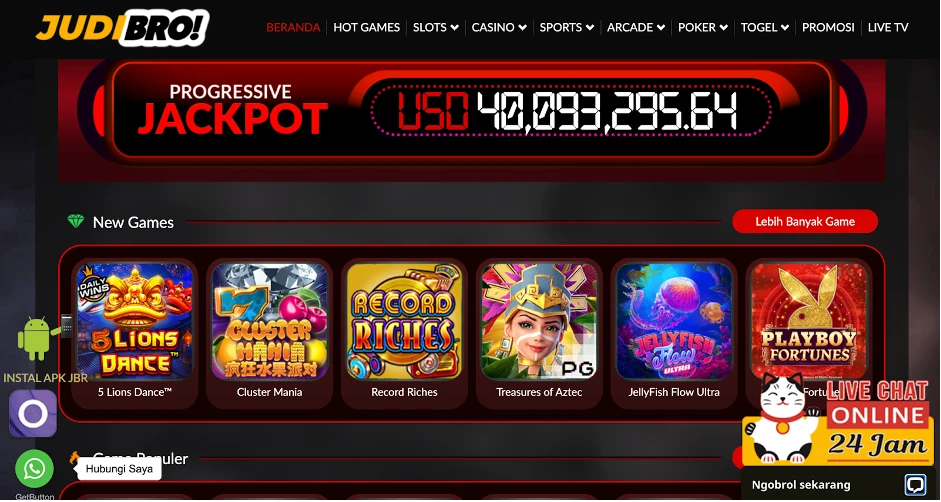Click the green diamond New Games icon
The height and width of the screenshot is (502, 941).
click(x=76, y=222)
